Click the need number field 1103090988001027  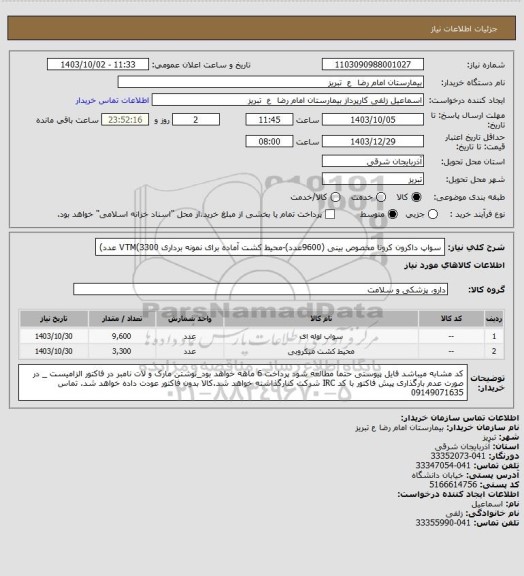coord(373,64)
